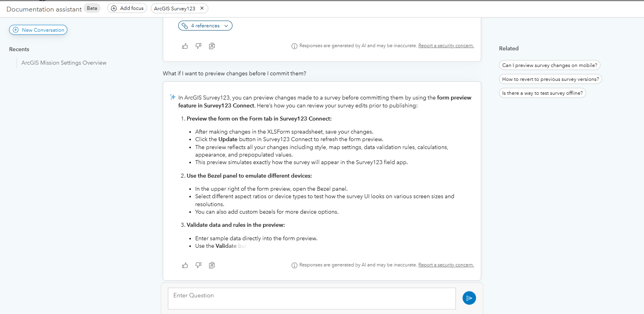This screenshot has width=644, height=314.
Task: Thumbs down the upper response
Action: coord(198,46)
